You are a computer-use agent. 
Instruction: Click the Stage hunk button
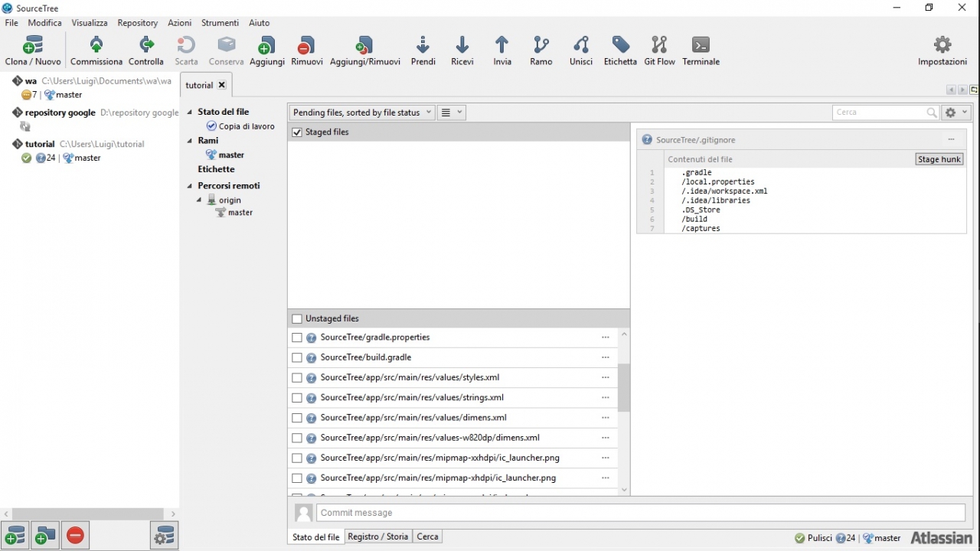(x=939, y=159)
